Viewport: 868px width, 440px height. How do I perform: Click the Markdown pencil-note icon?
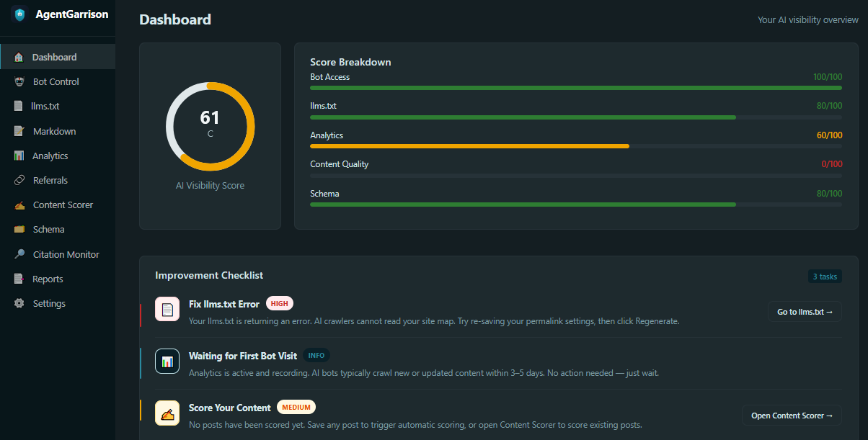click(x=19, y=131)
